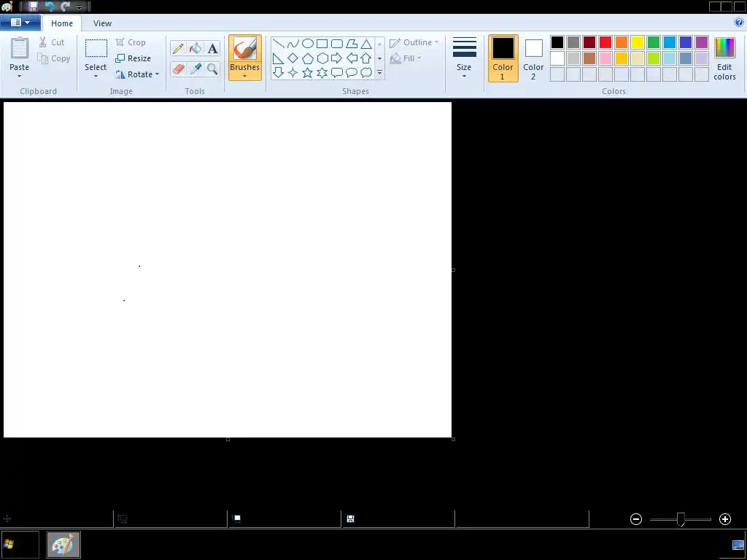Click the system tray display icon
747x560 pixels.
point(738,545)
